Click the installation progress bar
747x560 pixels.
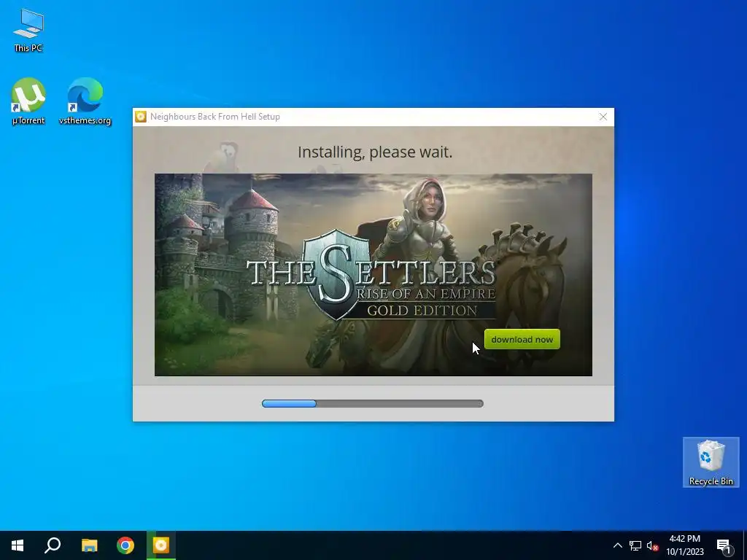coord(373,403)
